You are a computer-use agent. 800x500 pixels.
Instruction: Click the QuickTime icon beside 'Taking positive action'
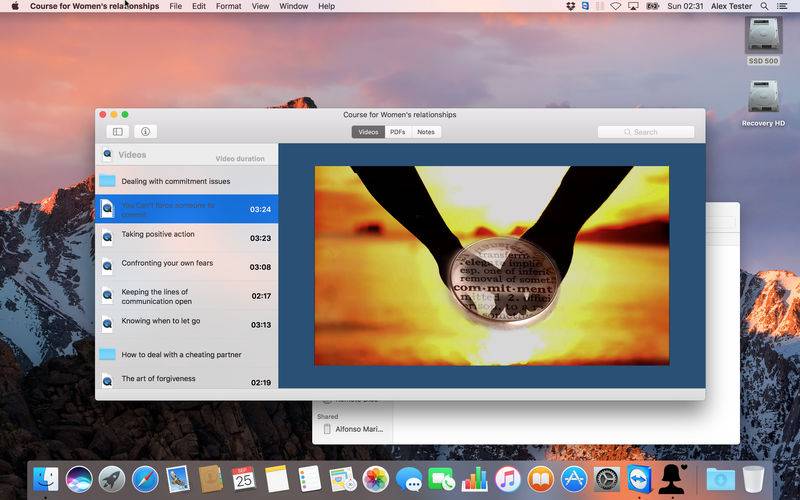point(107,238)
